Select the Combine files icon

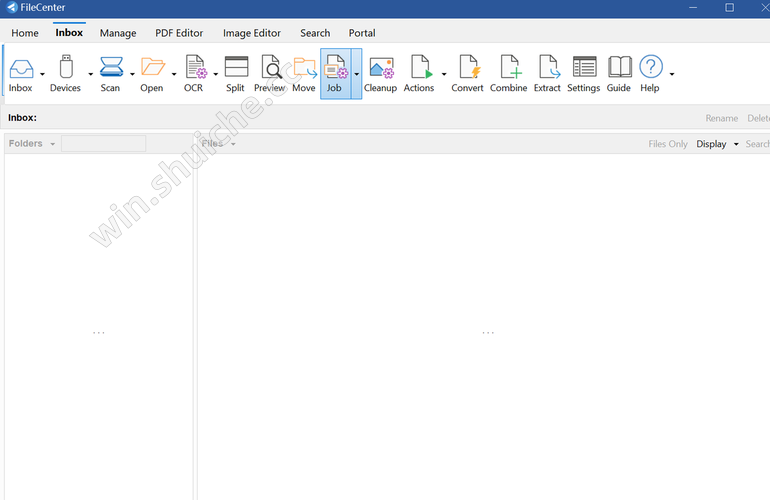tap(508, 68)
